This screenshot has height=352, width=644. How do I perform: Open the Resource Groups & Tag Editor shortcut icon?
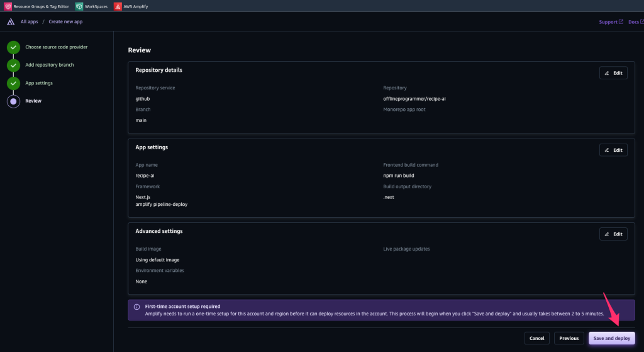[8, 6]
